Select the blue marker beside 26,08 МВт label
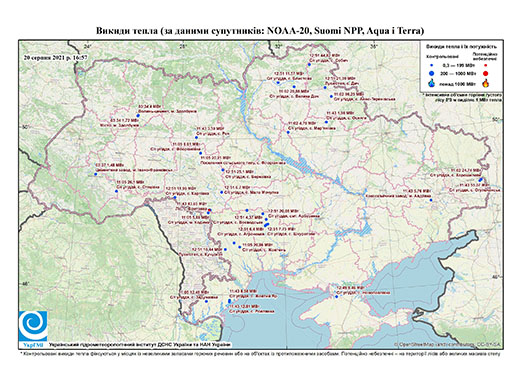Viewport: 520px width, 368px height. [x=263, y=213]
